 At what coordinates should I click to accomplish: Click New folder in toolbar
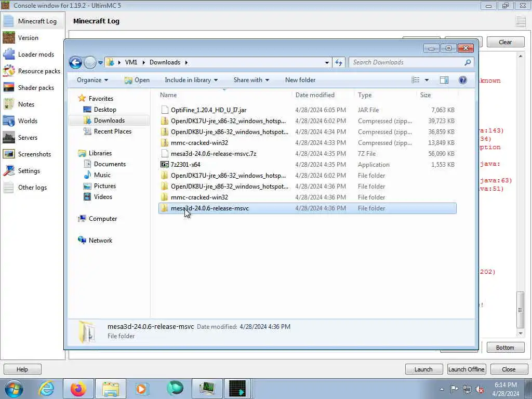pyautogui.click(x=300, y=80)
